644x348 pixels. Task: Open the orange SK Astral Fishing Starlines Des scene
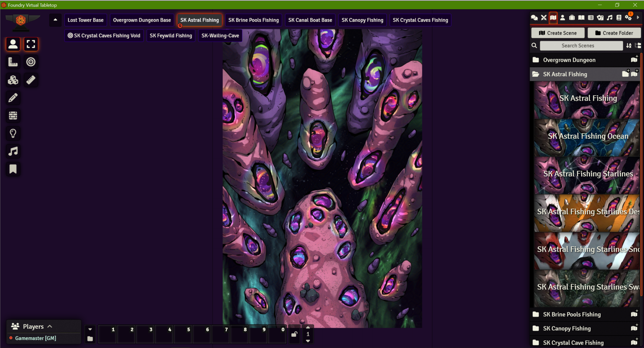587,213
